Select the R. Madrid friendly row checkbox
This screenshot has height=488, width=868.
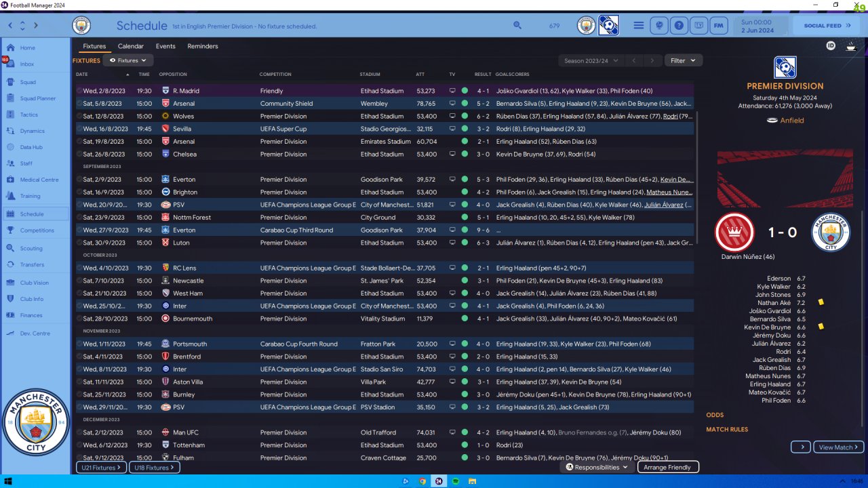click(x=79, y=91)
